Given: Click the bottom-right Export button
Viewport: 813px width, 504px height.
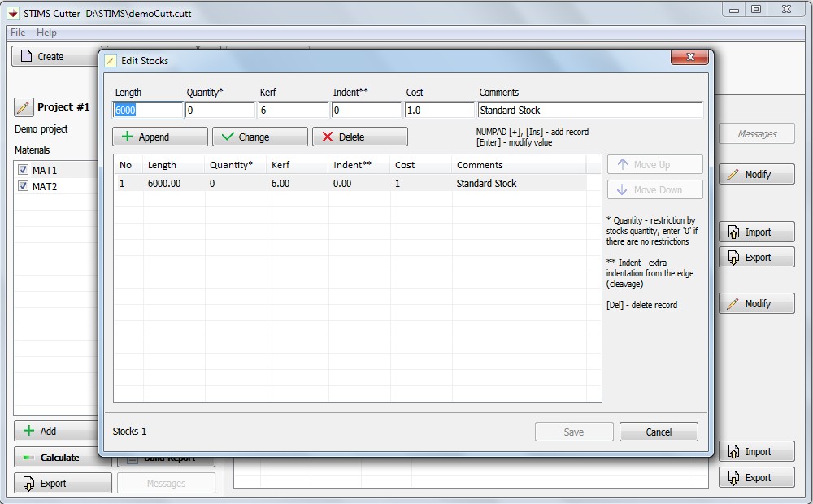Looking at the screenshot, I should point(756,477).
